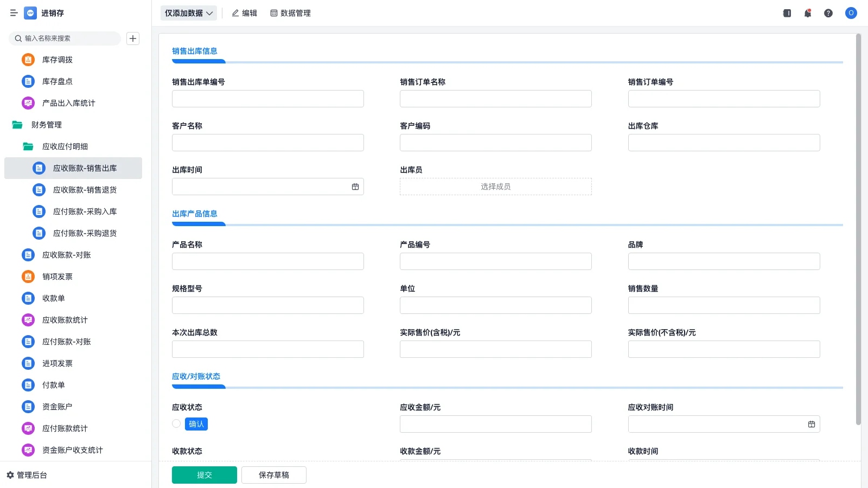Click the 提交 submit button
The image size is (868, 488).
click(x=204, y=474)
